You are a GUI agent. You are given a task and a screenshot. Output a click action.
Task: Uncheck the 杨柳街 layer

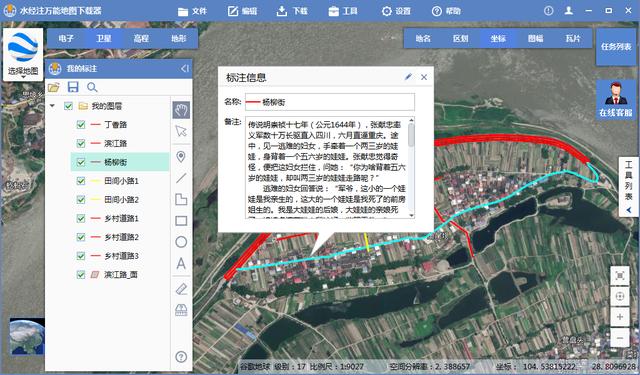click(x=81, y=162)
